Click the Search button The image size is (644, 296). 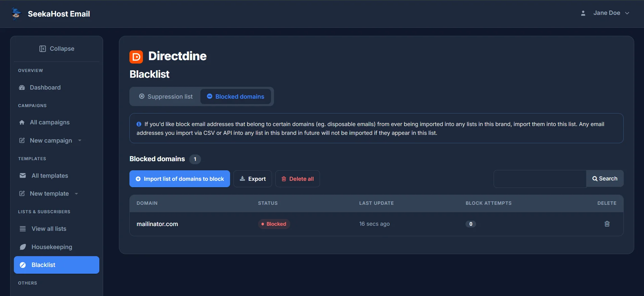605,179
